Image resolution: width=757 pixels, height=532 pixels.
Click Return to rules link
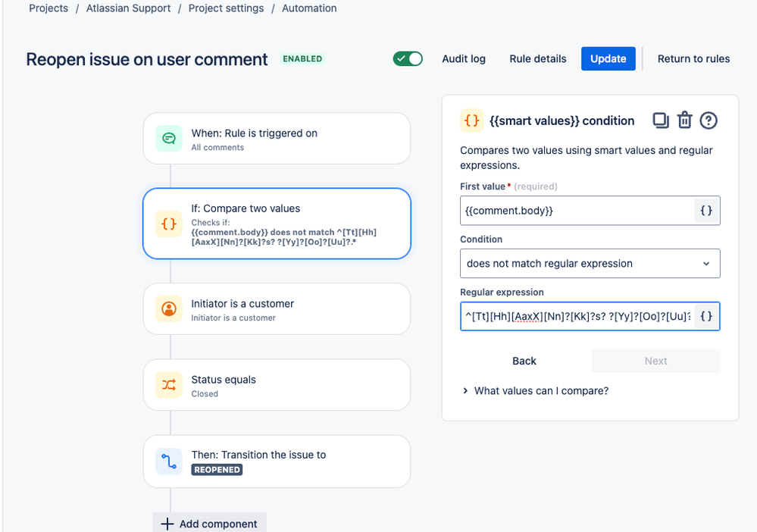694,59
